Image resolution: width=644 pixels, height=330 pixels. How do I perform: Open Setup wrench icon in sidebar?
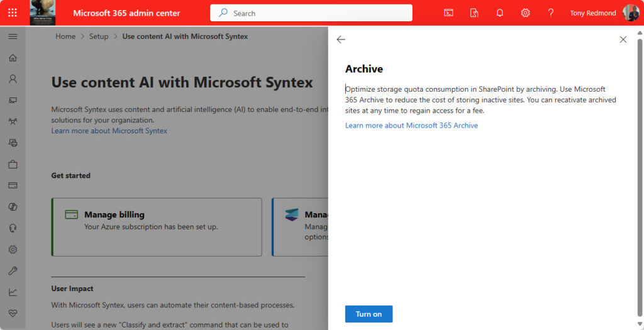tap(13, 271)
